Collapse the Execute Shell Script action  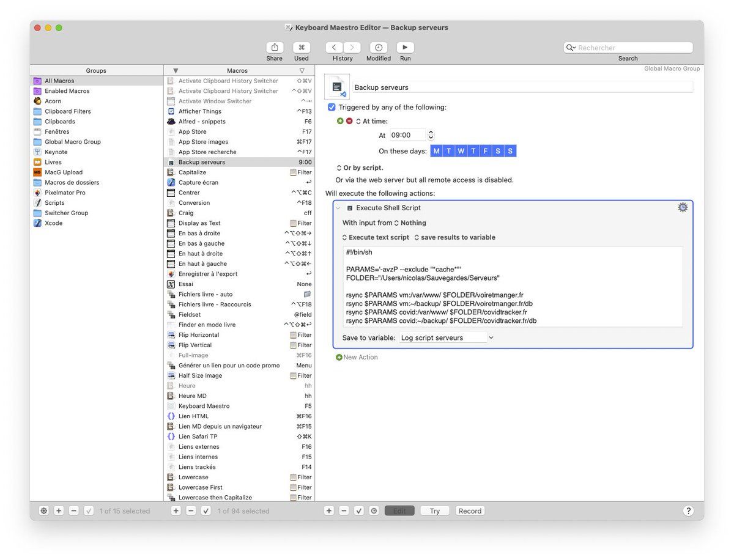[338, 208]
